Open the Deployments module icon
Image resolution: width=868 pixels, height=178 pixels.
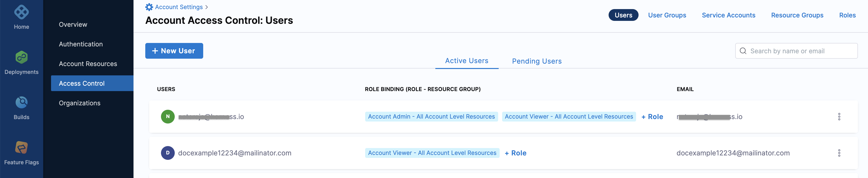click(x=21, y=57)
